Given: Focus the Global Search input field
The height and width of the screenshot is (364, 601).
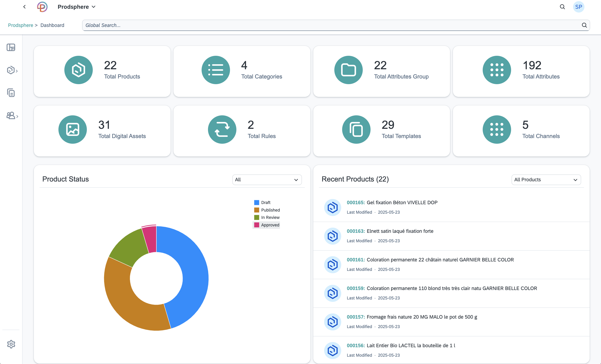Looking at the screenshot, I should click(336, 25).
